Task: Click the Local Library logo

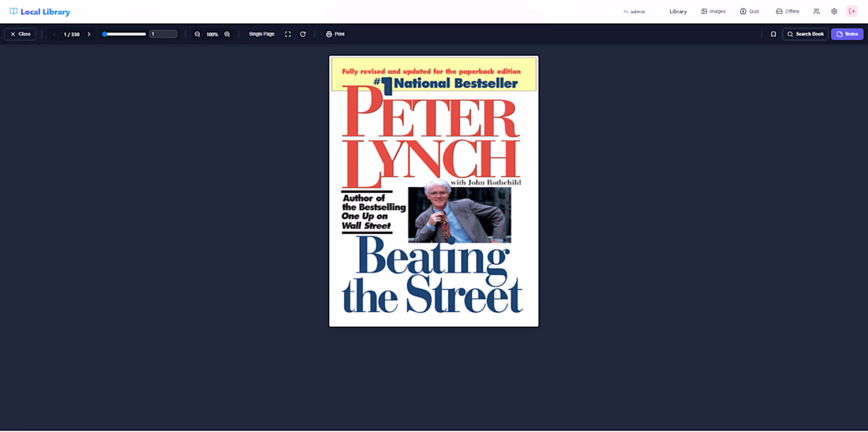Action: pyautogui.click(x=40, y=12)
